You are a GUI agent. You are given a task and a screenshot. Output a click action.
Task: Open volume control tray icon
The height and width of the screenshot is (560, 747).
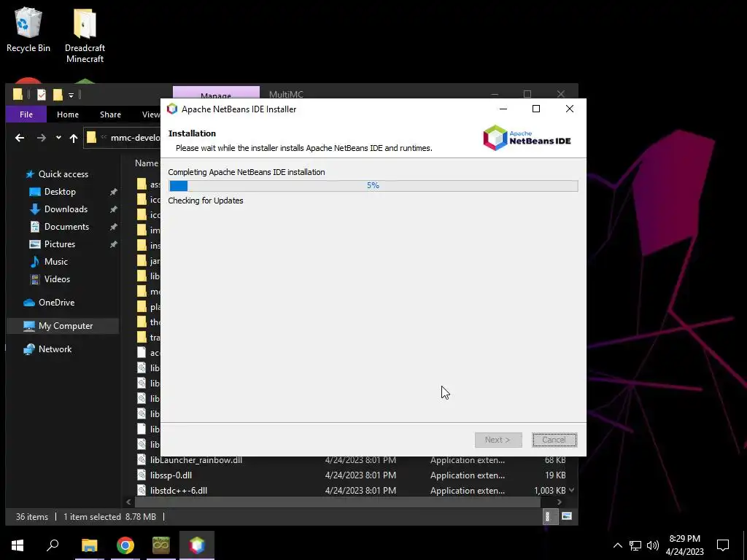coord(653,545)
